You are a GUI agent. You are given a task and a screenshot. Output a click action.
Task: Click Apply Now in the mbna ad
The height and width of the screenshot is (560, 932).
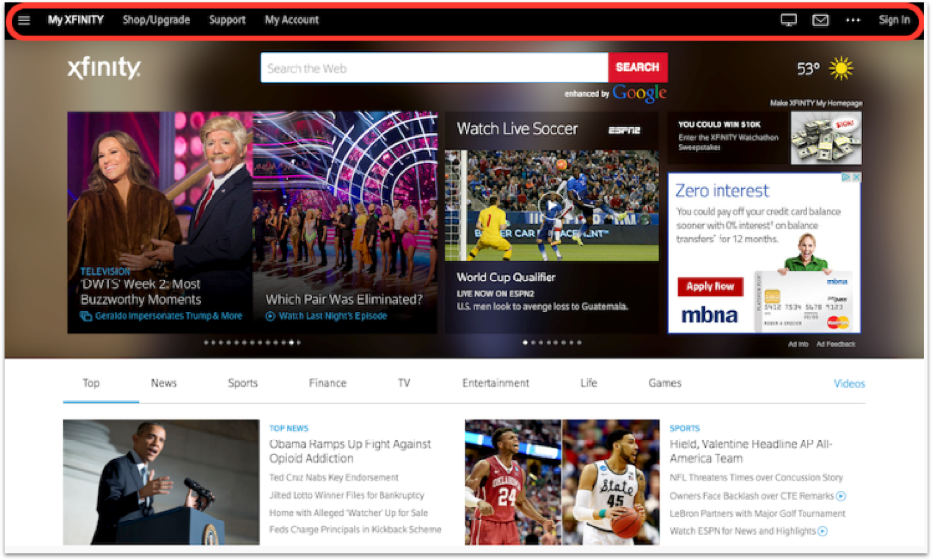(x=711, y=286)
